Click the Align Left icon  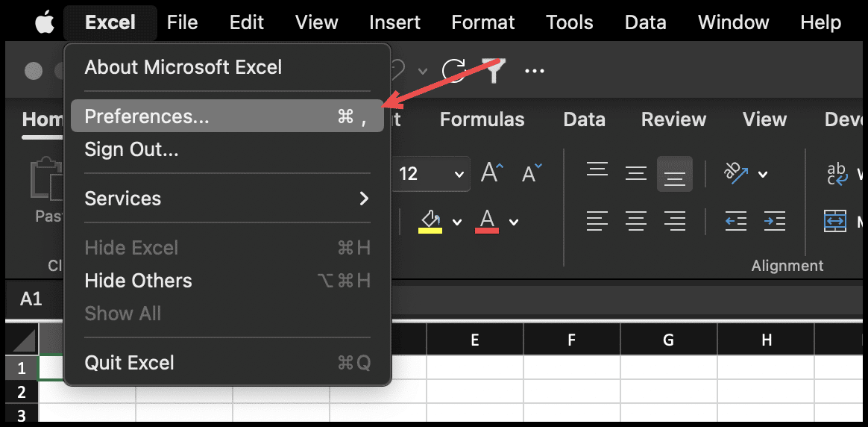(x=597, y=222)
